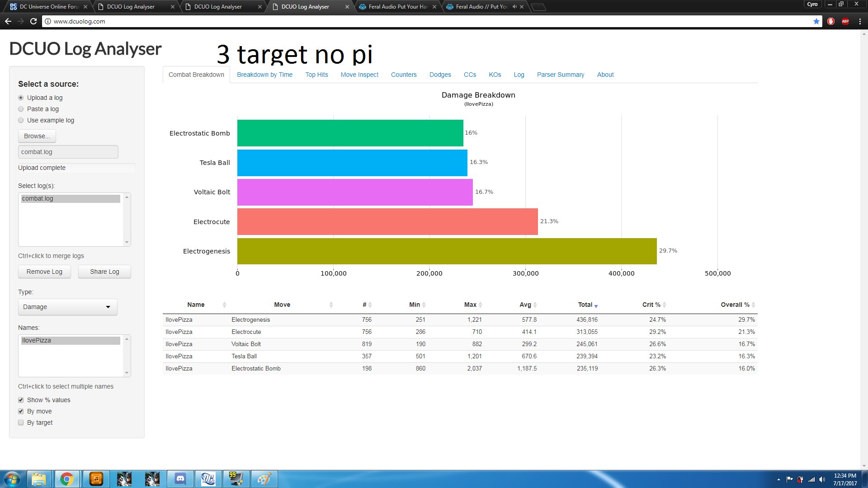The image size is (868, 488).
Task: Click the new tab button
Action: (538, 7)
